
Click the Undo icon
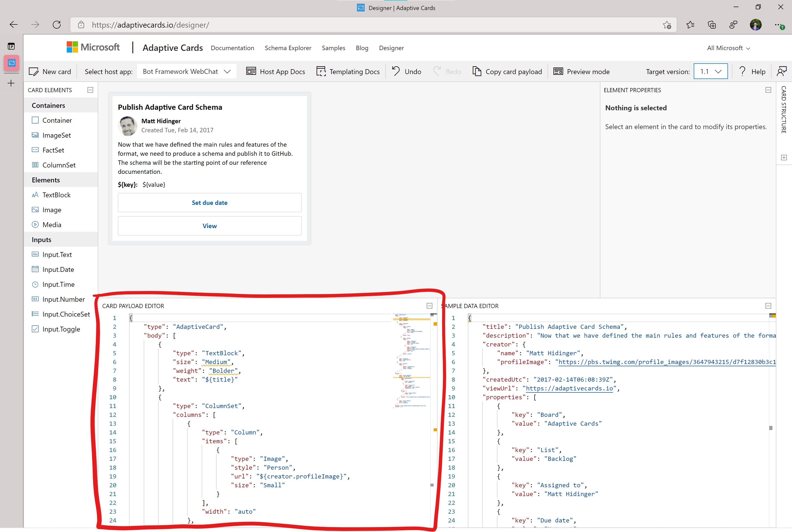396,71
